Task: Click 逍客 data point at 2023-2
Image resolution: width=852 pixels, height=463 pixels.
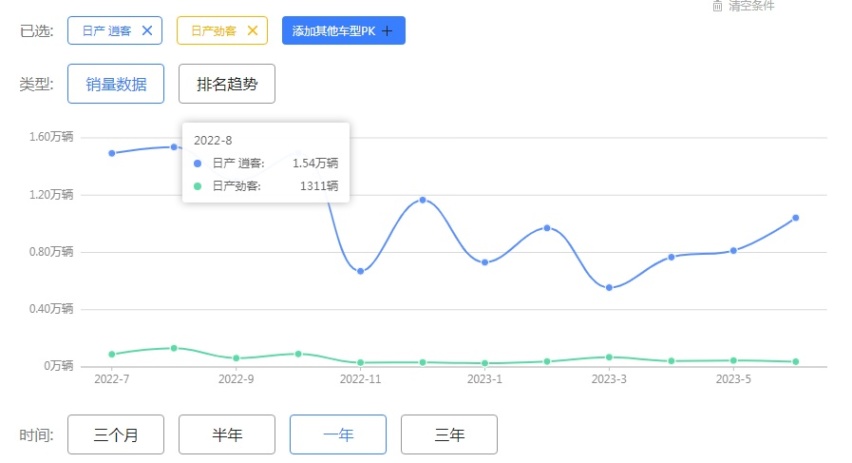Action: click(547, 228)
